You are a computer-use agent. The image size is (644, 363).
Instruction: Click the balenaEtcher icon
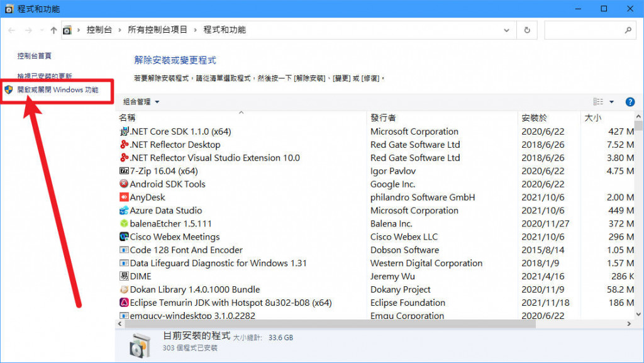coord(124,223)
